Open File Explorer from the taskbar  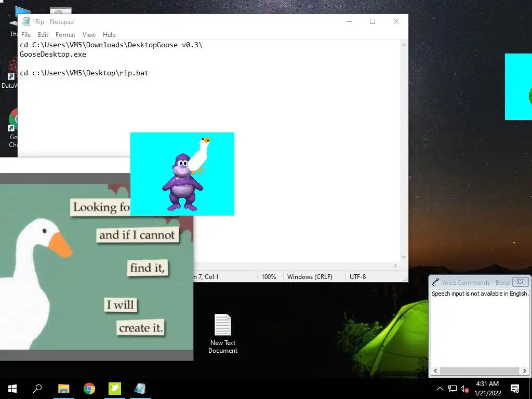coord(63,389)
